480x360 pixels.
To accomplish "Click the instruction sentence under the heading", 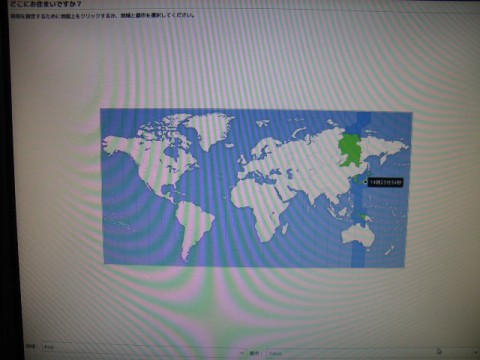I will [x=102, y=15].
